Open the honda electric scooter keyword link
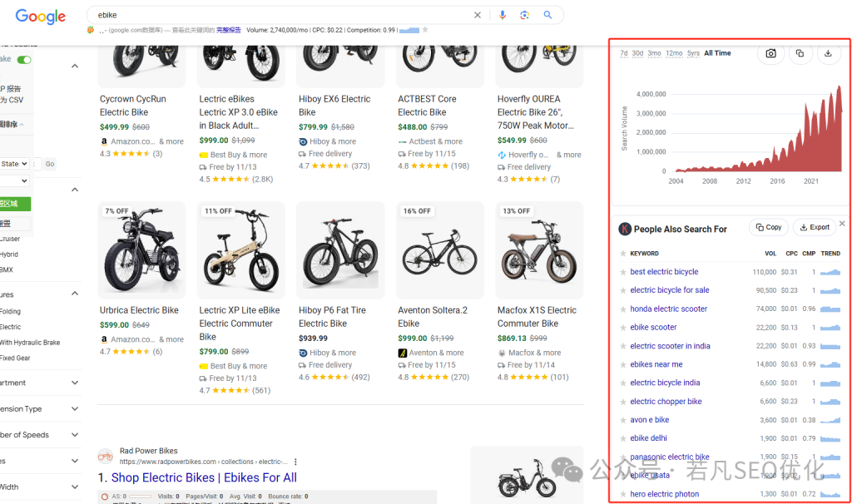 [x=668, y=309]
